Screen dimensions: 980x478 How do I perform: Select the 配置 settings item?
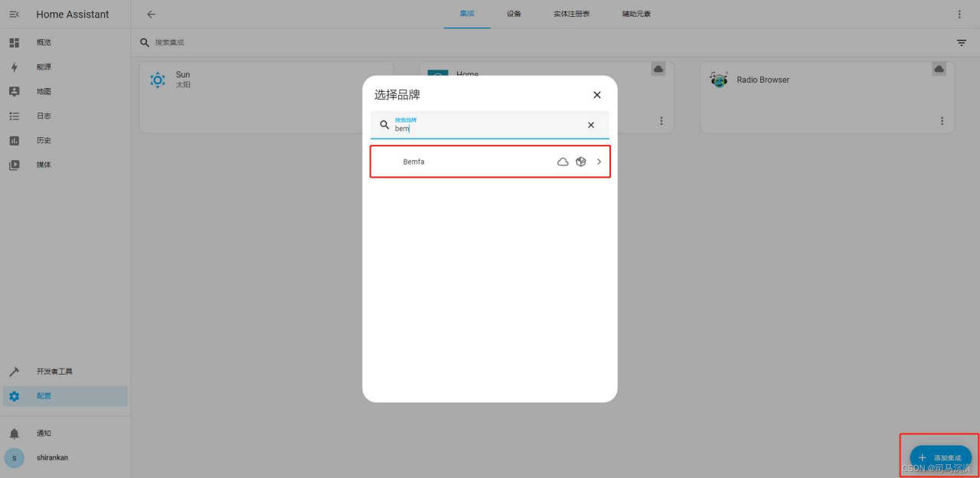click(65, 396)
